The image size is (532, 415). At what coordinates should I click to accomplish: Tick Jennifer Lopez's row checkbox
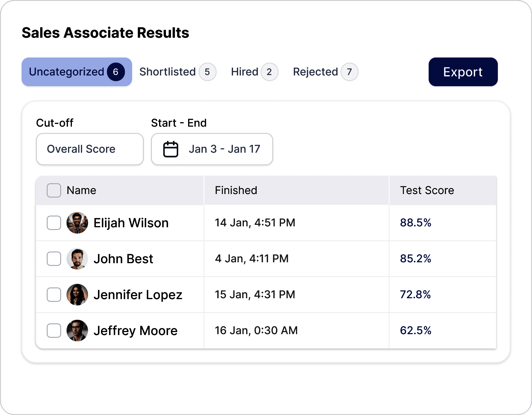click(x=54, y=295)
